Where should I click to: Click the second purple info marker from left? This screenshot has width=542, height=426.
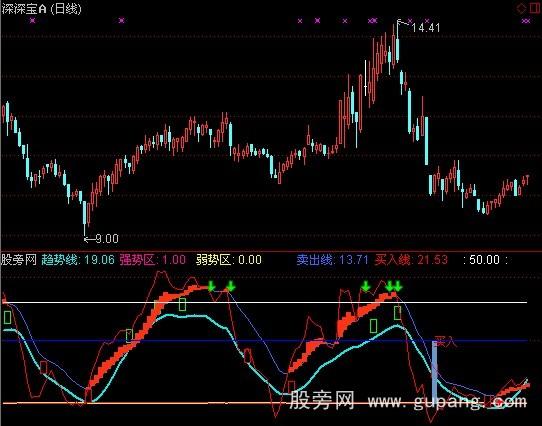(121, 21)
